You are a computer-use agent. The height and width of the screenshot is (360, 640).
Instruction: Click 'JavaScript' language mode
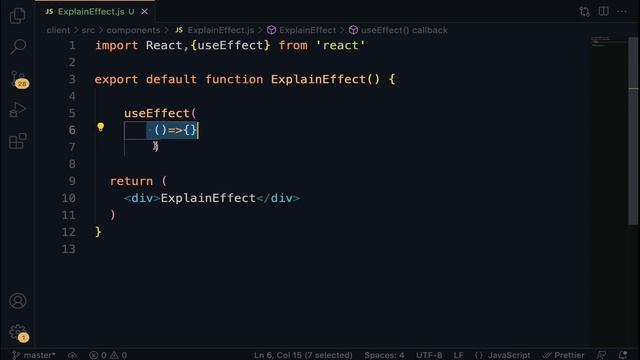(x=502, y=355)
